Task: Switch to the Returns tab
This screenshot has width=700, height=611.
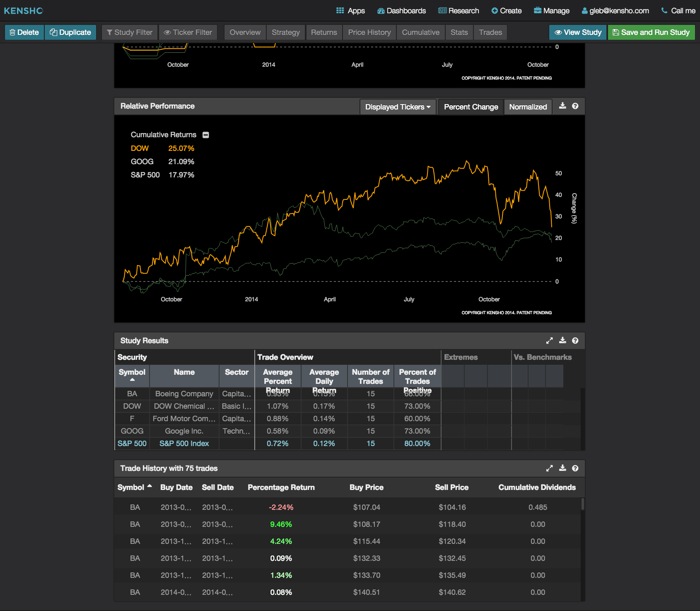Action: 324,32
